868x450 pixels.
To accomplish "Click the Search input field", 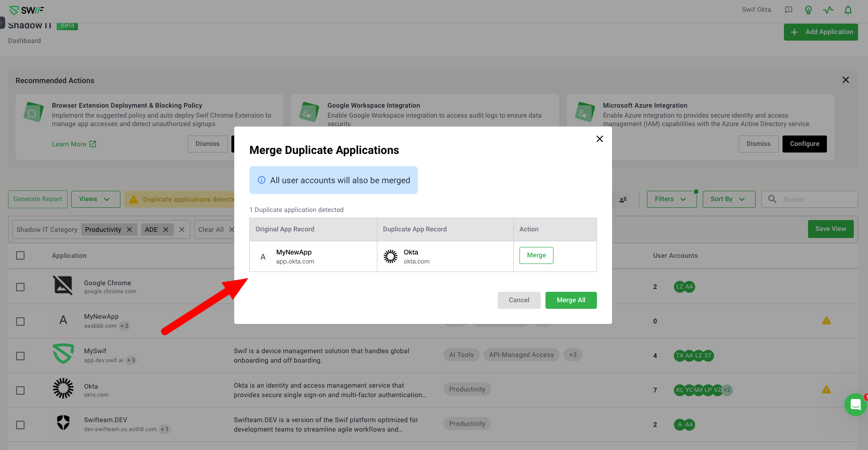I will pyautogui.click(x=817, y=199).
